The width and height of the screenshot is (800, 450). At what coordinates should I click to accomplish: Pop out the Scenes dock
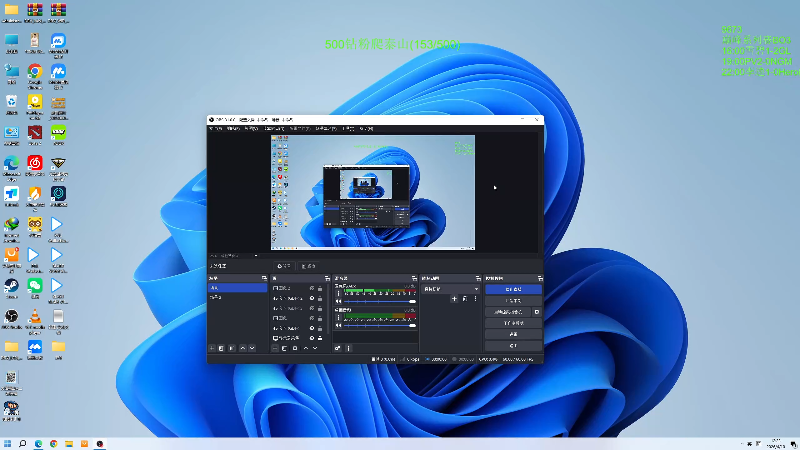264,278
